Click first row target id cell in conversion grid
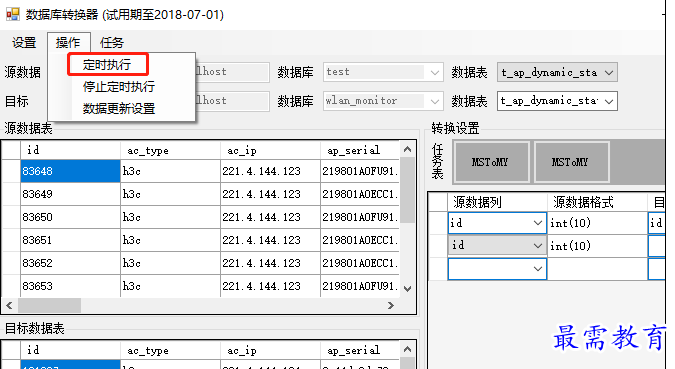 656,223
